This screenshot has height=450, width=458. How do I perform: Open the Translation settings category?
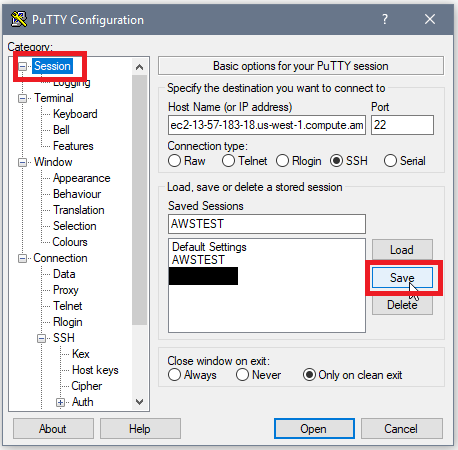[79, 210]
